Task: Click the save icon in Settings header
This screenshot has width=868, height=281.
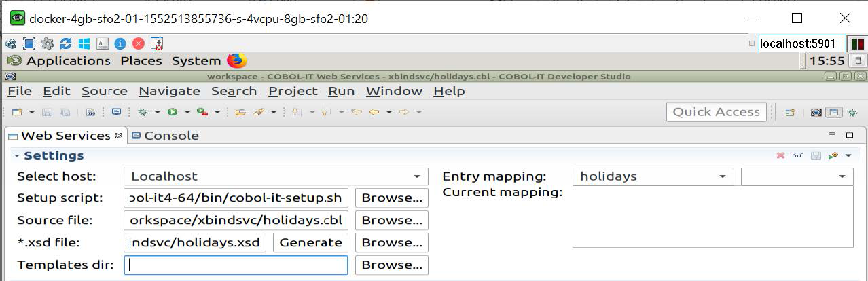Action: [x=816, y=155]
